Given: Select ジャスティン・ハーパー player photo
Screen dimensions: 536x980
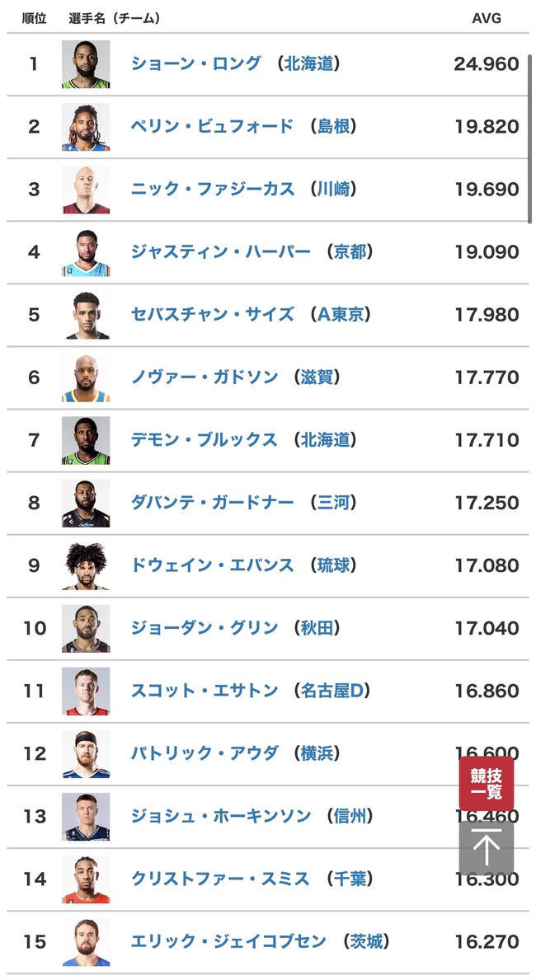Looking at the screenshot, I should [x=86, y=252].
